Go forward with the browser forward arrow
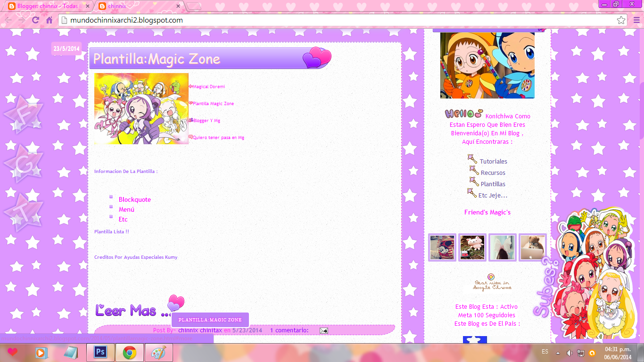This screenshot has width=644, height=362. pyautogui.click(x=22, y=20)
